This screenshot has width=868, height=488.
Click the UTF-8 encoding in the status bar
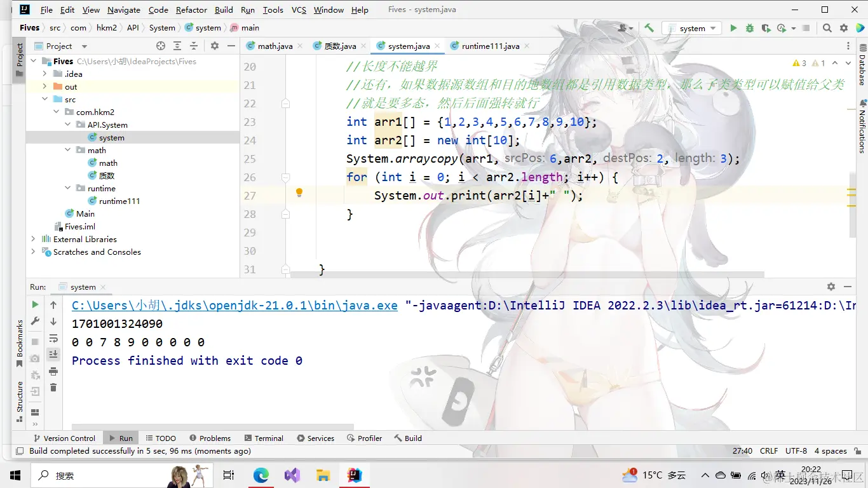tap(796, 451)
